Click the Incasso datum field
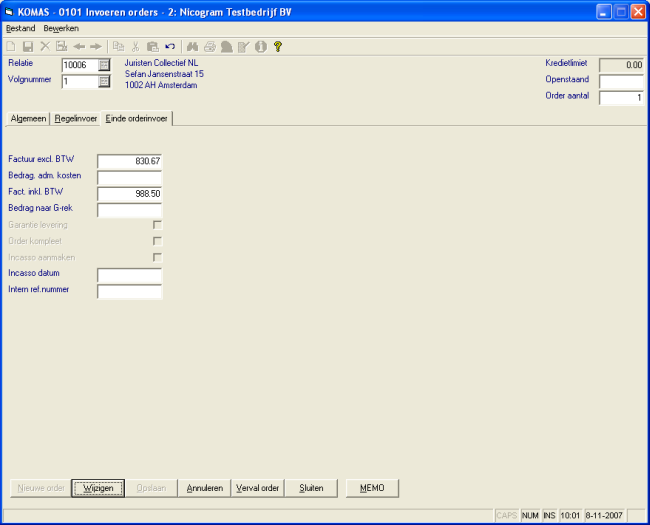The height and width of the screenshot is (525, 650). coord(129,275)
